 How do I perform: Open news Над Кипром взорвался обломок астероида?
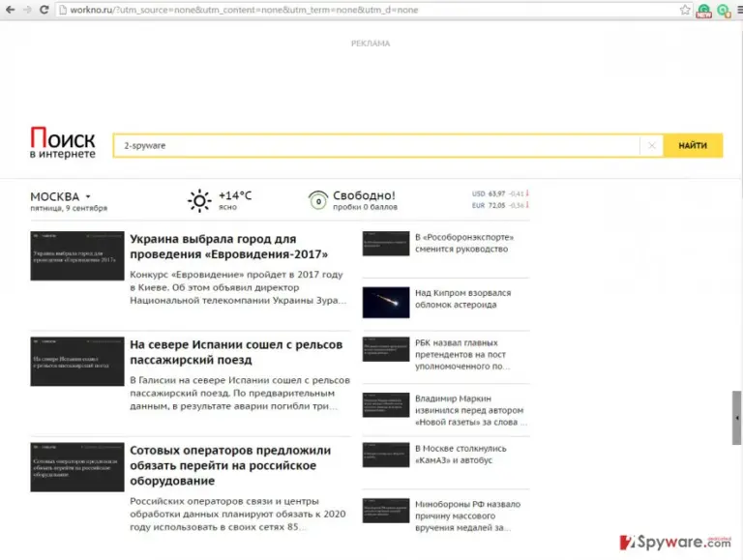(x=463, y=299)
